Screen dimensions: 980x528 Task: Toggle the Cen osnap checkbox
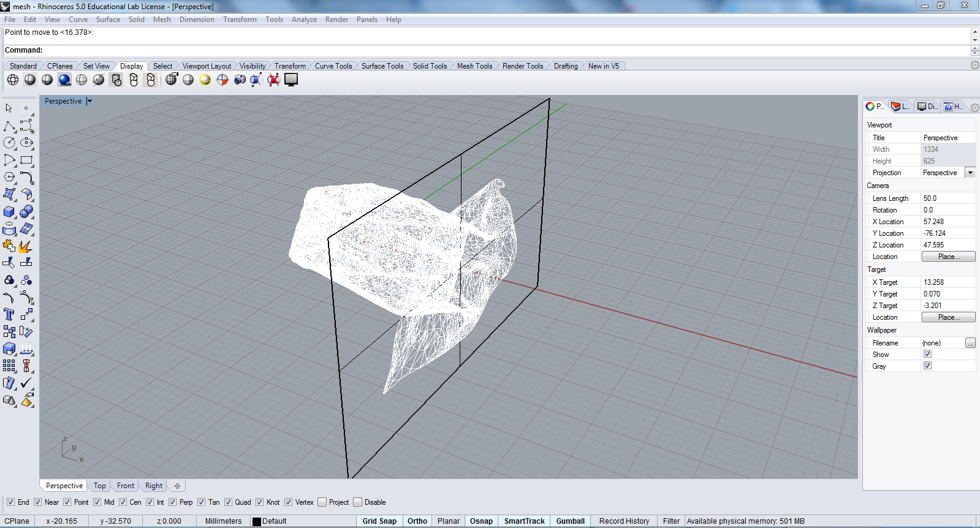[123, 502]
